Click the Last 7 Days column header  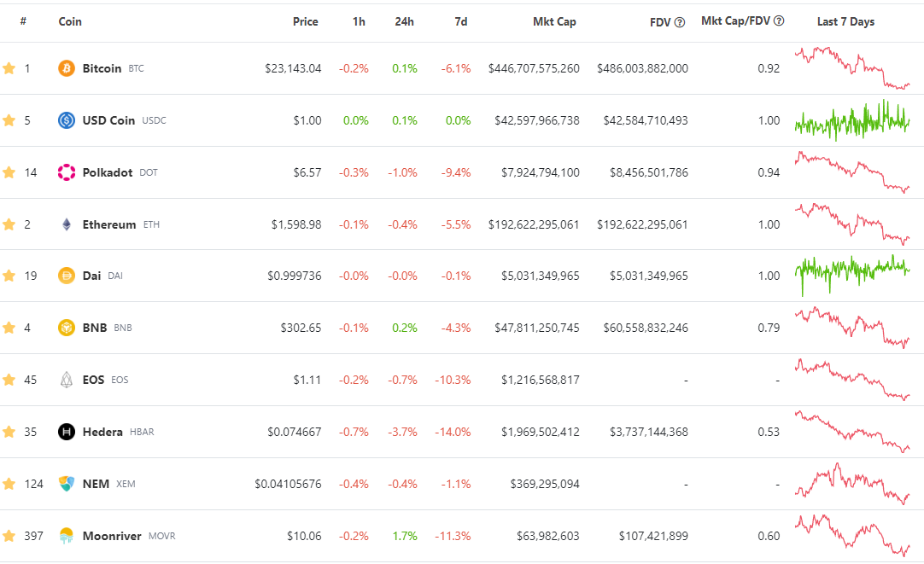pos(845,21)
